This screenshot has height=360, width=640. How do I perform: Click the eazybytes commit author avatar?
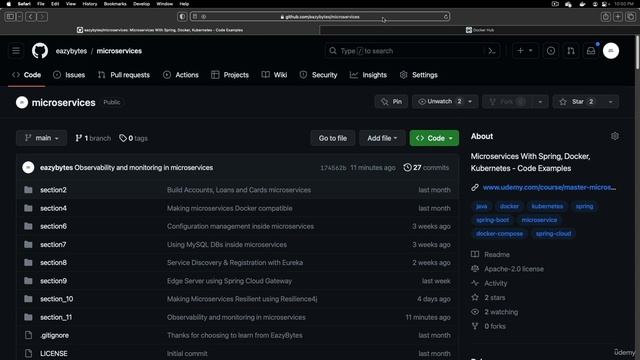tap(28, 167)
